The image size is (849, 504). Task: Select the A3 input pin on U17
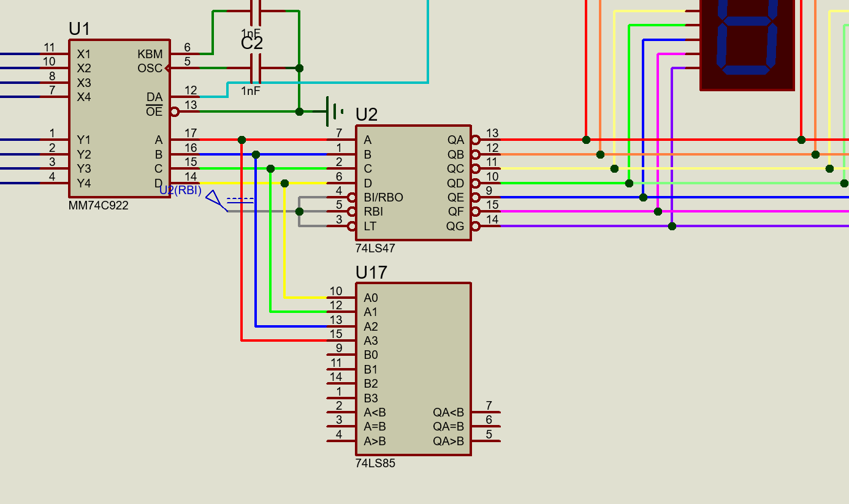(x=341, y=340)
